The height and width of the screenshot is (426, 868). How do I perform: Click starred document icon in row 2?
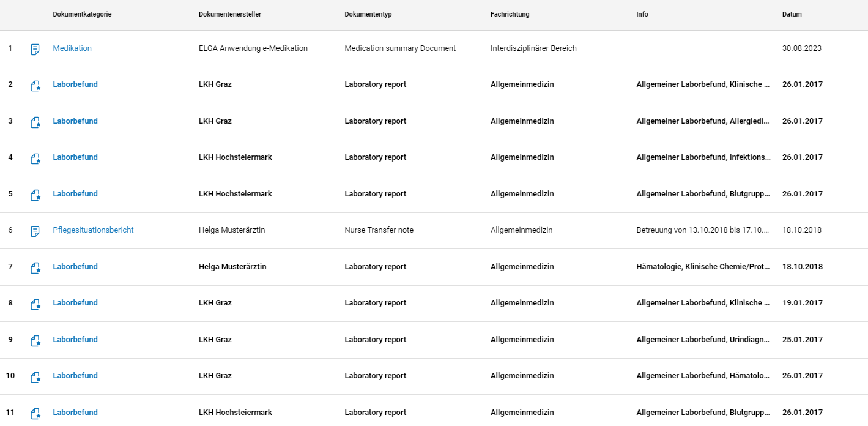[35, 86]
